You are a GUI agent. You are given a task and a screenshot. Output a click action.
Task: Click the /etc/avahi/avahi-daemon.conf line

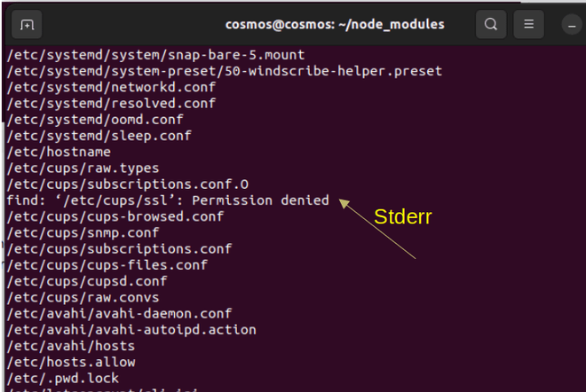tap(119, 313)
